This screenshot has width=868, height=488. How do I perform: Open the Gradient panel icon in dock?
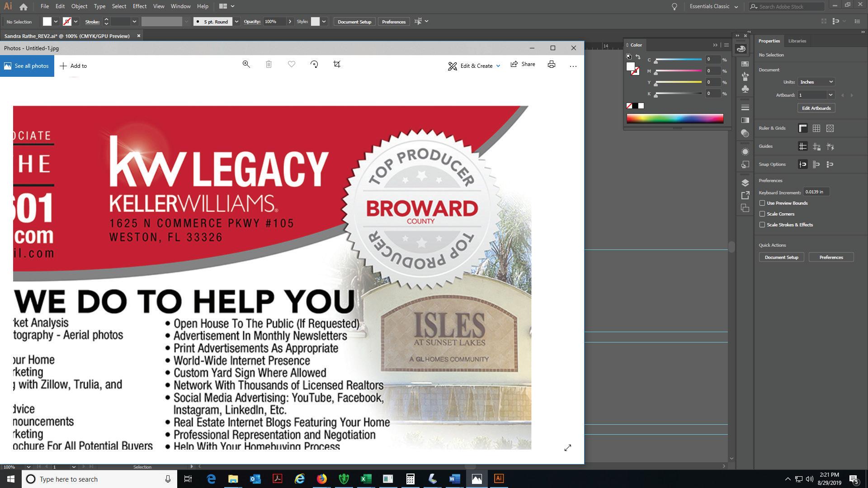(x=745, y=120)
